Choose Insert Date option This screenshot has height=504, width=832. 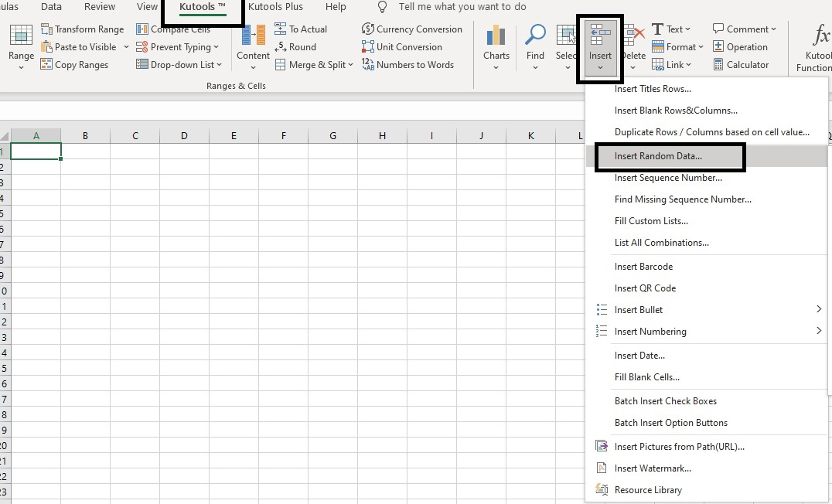(707, 356)
